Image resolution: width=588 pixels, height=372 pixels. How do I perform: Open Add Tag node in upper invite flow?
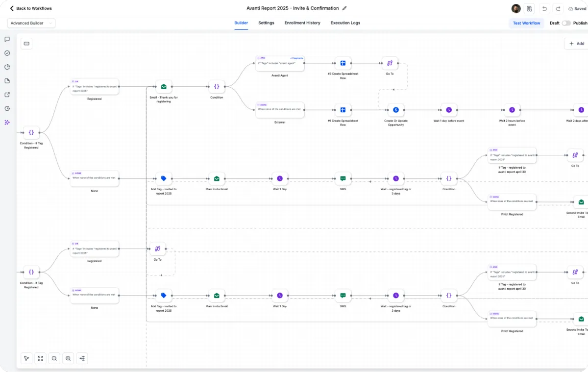tap(164, 178)
